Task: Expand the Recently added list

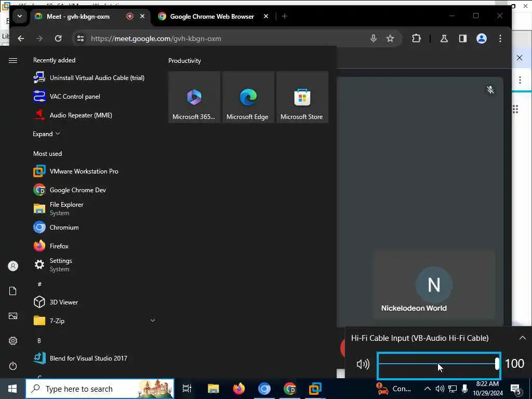Action: 46,134
